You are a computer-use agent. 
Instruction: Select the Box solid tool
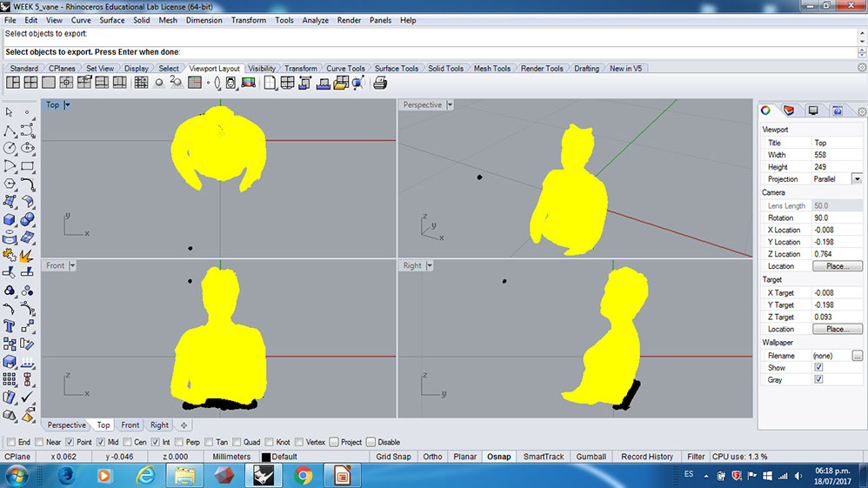(x=10, y=219)
